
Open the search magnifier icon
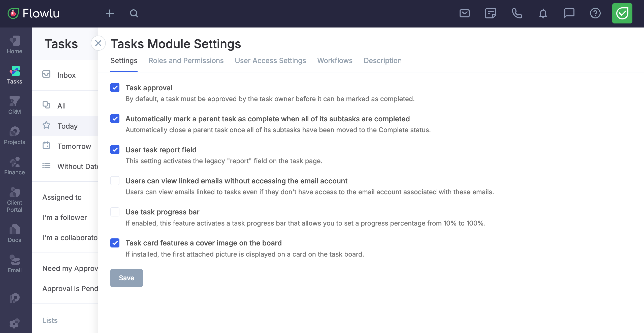coord(134,13)
